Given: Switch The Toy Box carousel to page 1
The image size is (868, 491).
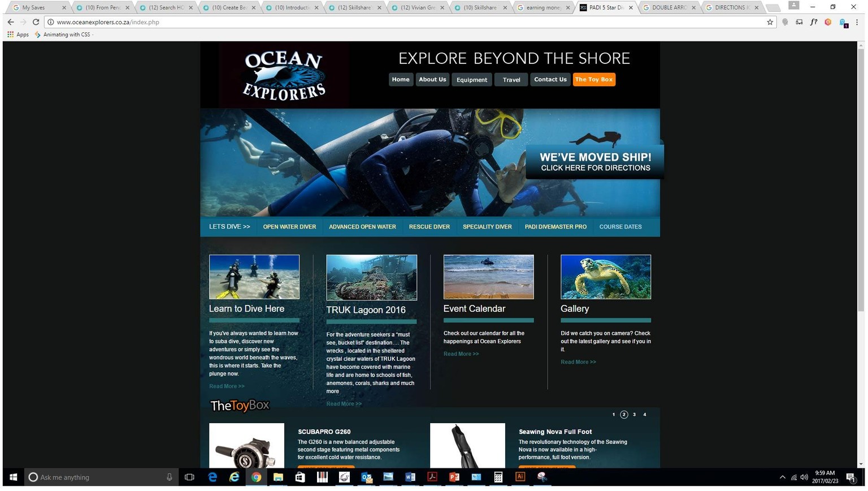Looking at the screenshot, I should (x=614, y=415).
